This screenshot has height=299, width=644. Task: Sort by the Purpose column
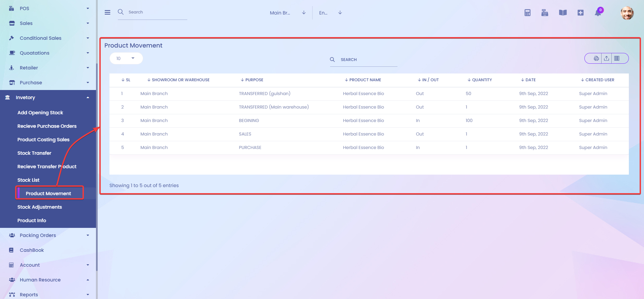click(x=252, y=80)
